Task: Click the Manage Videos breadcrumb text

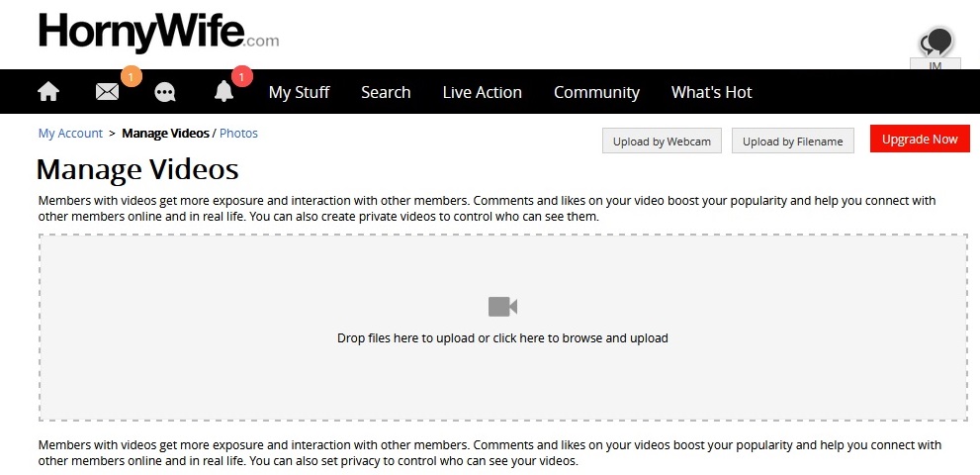Action: coord(165,134)
